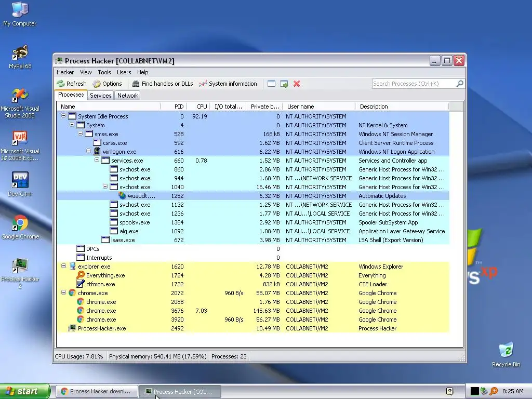Sort by I/O total column header
Screen dimensions: 532x399
[228, 107]
